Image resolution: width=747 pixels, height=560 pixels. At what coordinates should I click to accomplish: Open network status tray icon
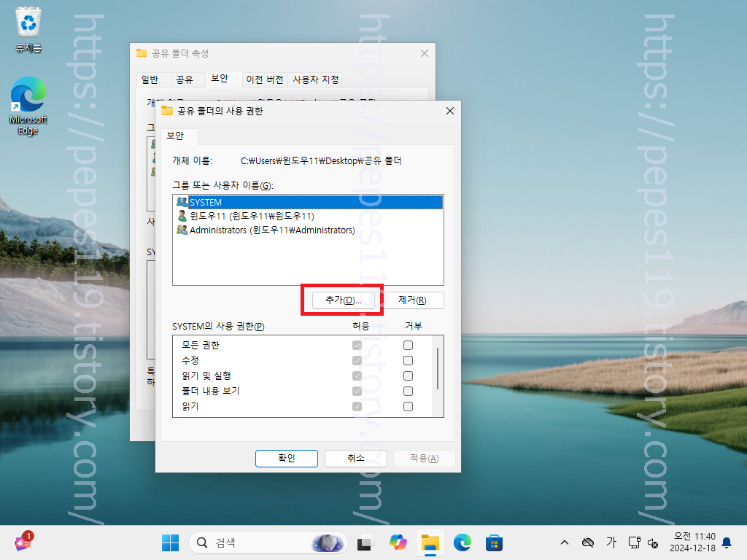(x=634, y=542)
